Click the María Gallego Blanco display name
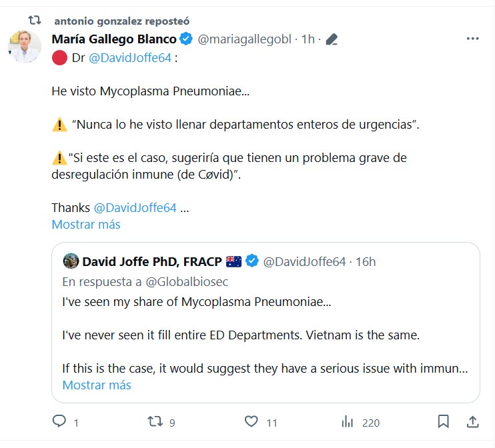Viewport: 495px width, 448px height. pyautogui.click(x=113, y=39)
